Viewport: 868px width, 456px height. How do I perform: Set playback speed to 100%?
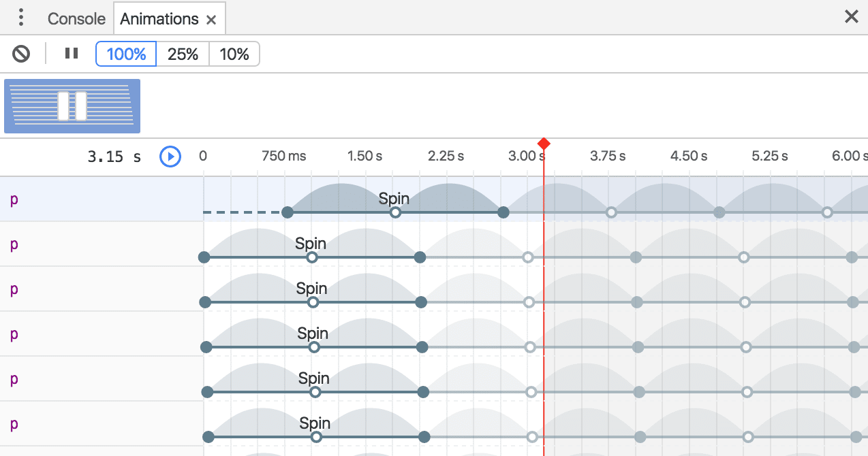126,54
